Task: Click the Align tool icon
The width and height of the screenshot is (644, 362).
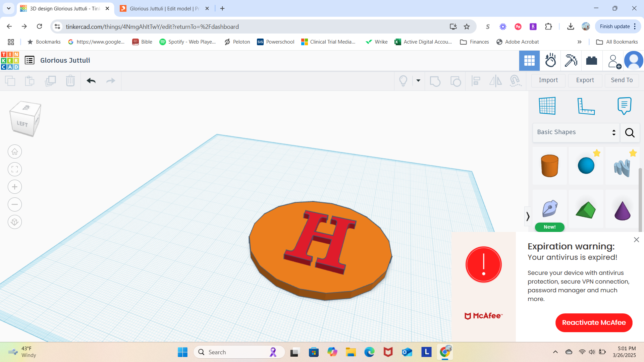Action: click(x=476, y=81)
